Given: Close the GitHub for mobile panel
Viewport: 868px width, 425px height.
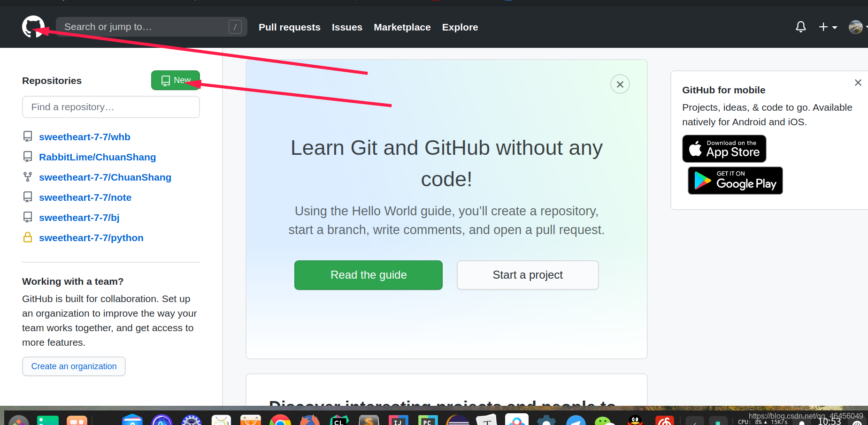Looking at the screenshot, I should (858, 83).
